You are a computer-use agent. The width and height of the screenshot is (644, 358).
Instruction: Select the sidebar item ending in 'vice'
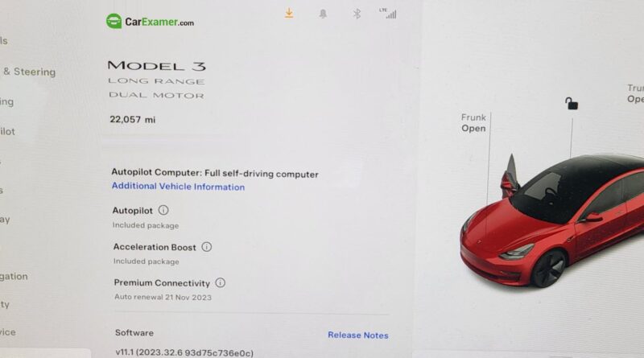tap(8, 332)
